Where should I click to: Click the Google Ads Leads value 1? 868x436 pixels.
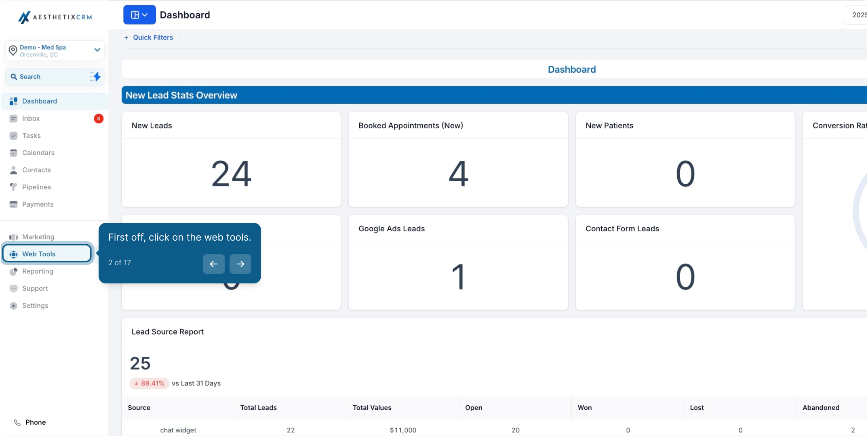(x=458, y=277)
